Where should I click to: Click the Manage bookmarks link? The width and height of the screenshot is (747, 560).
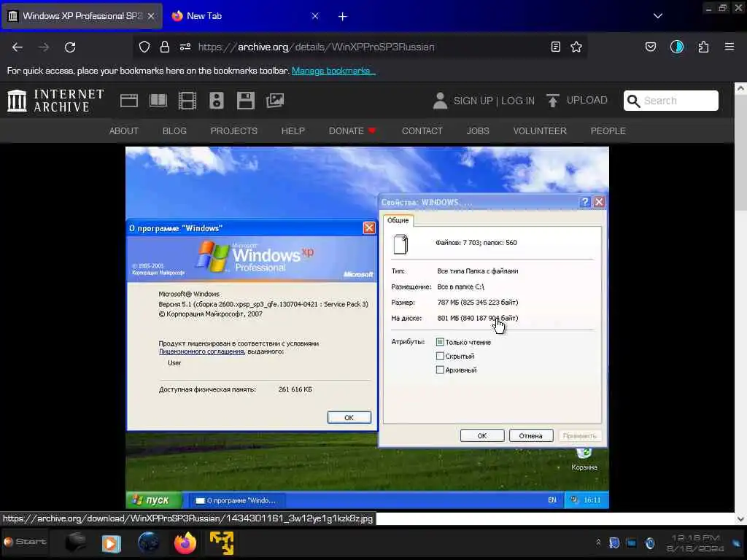(x=333, y=71)
